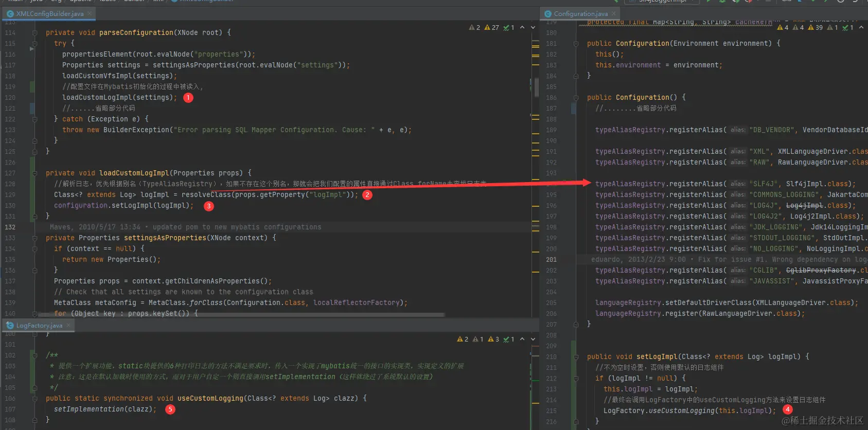
Task: Collapse the parseConfiguration method at line 114
Action: pos(35,32)
